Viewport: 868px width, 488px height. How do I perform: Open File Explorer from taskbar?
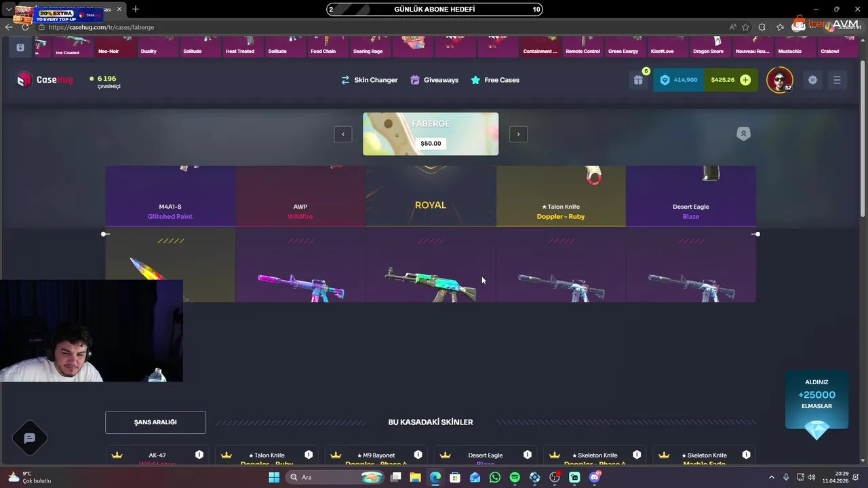(415, 477)
